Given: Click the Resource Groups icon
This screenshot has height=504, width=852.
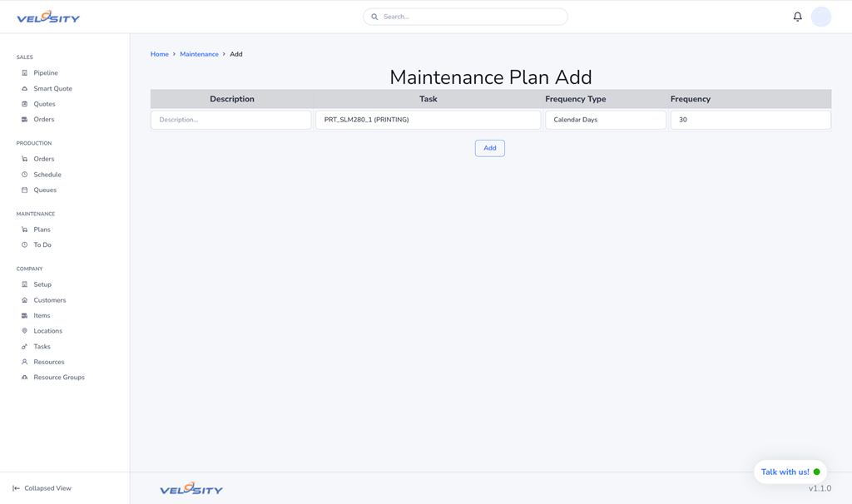Looking at the screenshot, I should pos(24,378).
